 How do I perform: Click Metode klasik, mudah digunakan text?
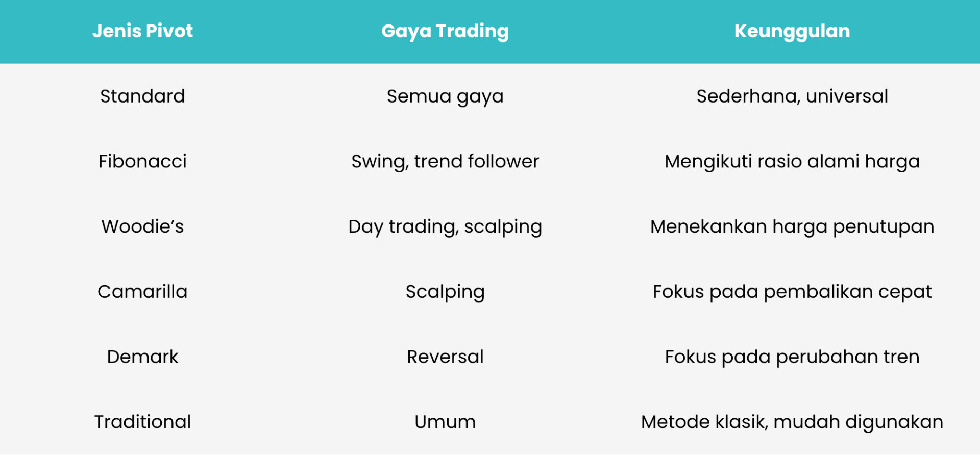pos(792,423)
